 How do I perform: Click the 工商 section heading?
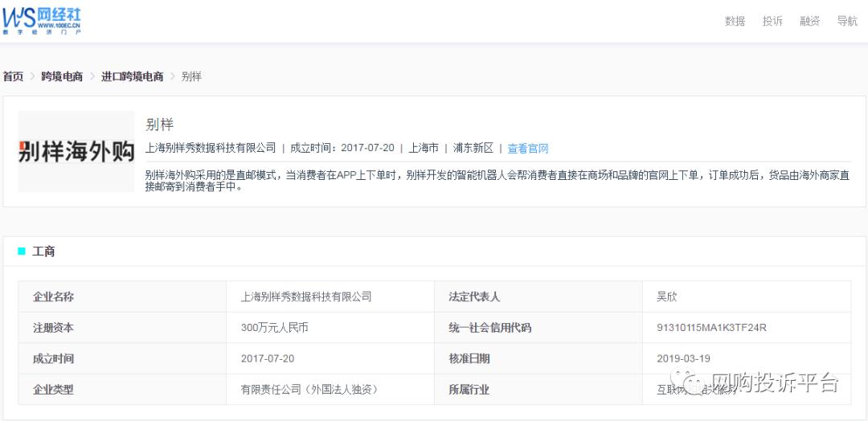click(x=43, y=251)
